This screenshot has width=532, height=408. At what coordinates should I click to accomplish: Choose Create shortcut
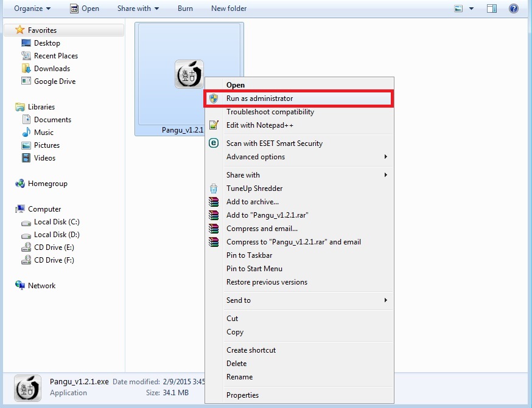(299, 350)
